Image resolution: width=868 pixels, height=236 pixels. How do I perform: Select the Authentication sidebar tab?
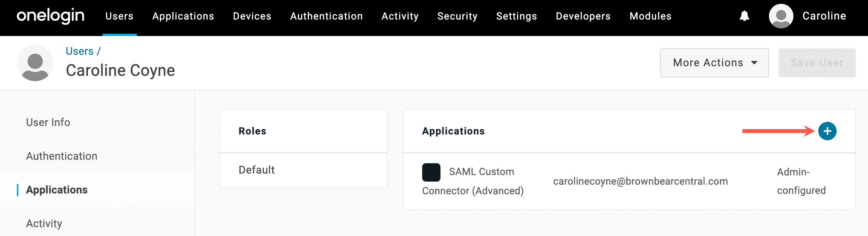[x=62, y=156]
